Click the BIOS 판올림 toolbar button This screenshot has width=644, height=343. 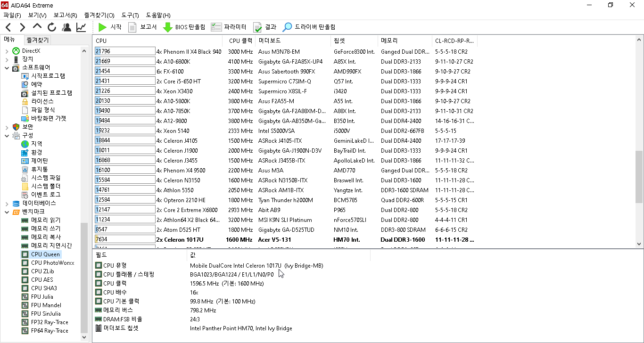(184, 27)
